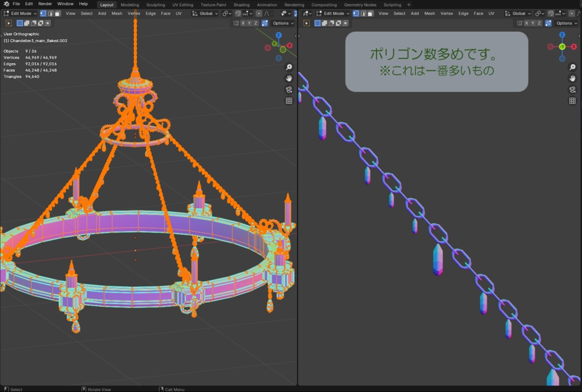Viewport: 582px width, 392px height.
Task: Open Options dropdown in left viewport
Action: (x=283, y=23)
